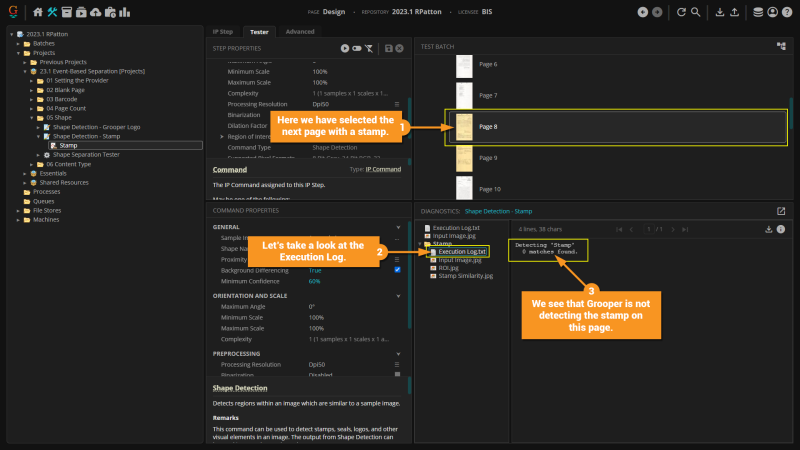Image resolution: width=800 pixels, height=450 pixels.
Task: Select the Page 9 thumbnail
Action: click(x=463, y=158)
